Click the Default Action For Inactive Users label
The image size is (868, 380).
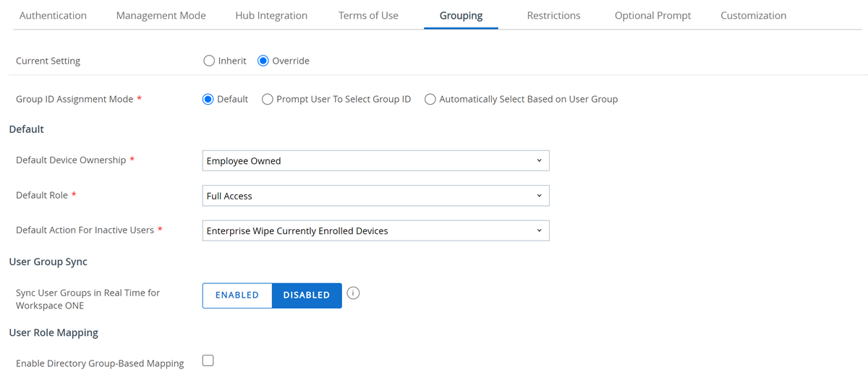85,230
